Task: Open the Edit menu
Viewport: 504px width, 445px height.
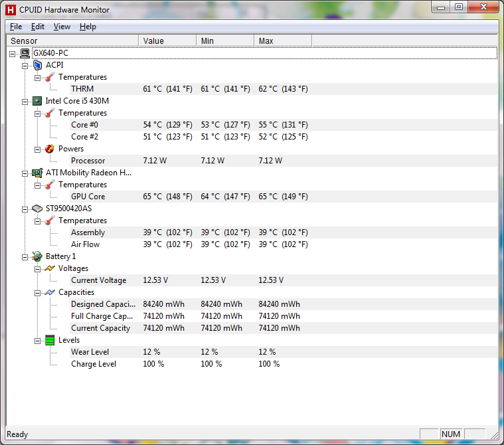Action: point(38,27)
